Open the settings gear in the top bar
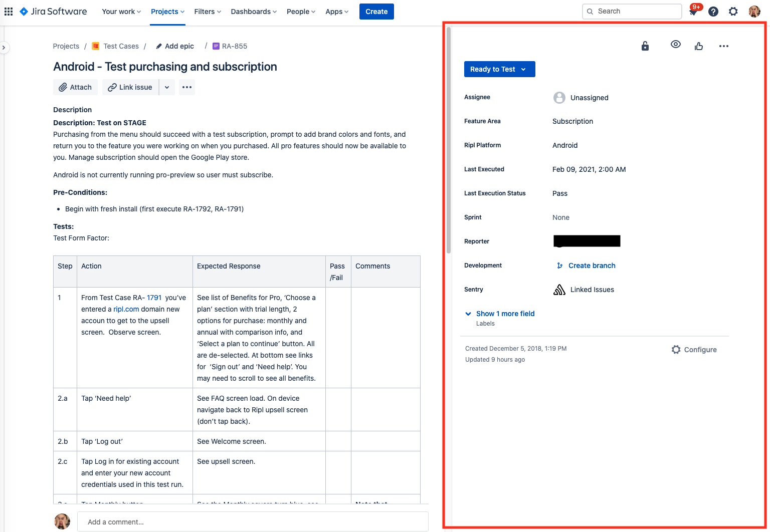This screenshot has height=532, width=770. coord(733,12)
